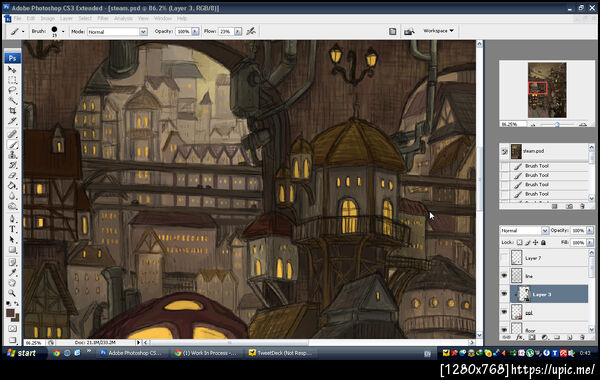Add a layer style (fx)

519,337
